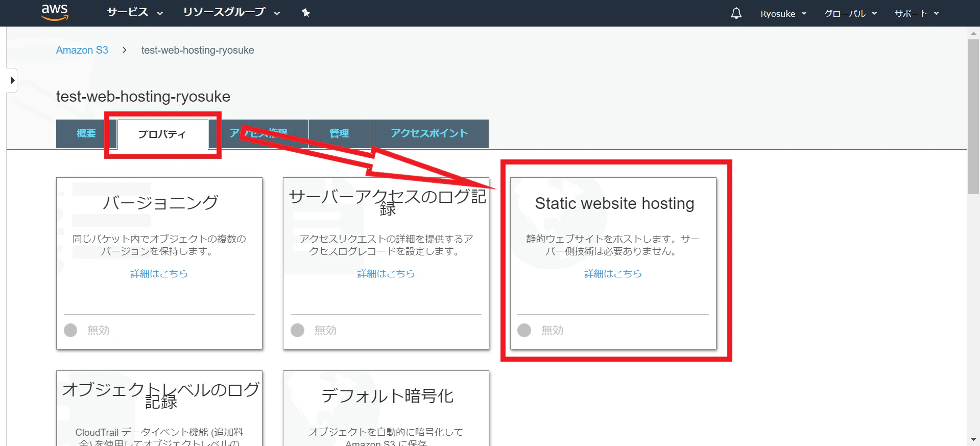
Task: Click the test-web-hosting-ryosuke bucket heading
Action: [x=143, y=97]
